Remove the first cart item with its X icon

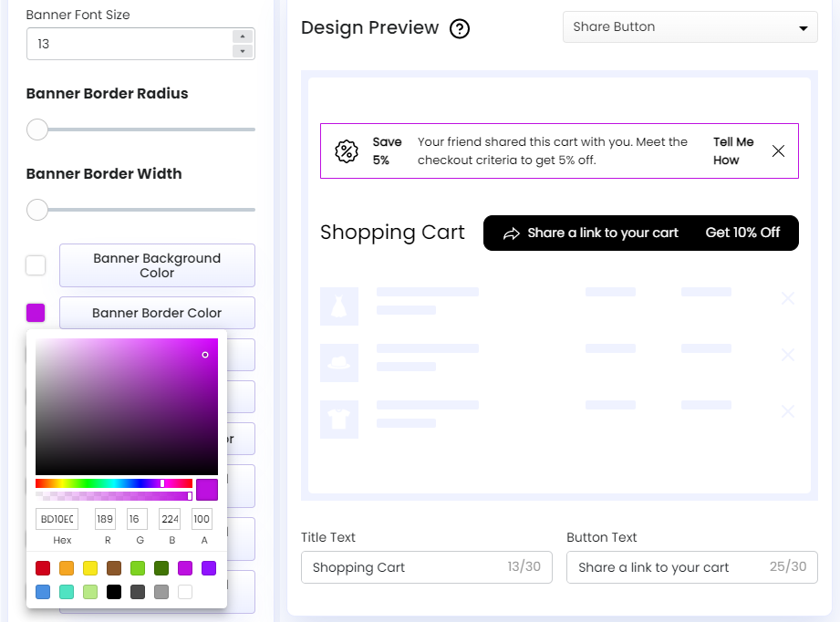pos(787,296)
